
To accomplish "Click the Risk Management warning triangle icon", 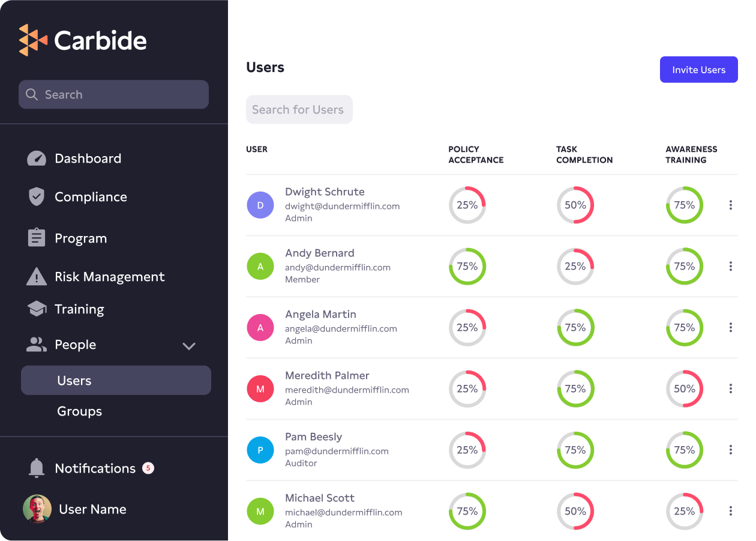I will (x=37, y=277).
